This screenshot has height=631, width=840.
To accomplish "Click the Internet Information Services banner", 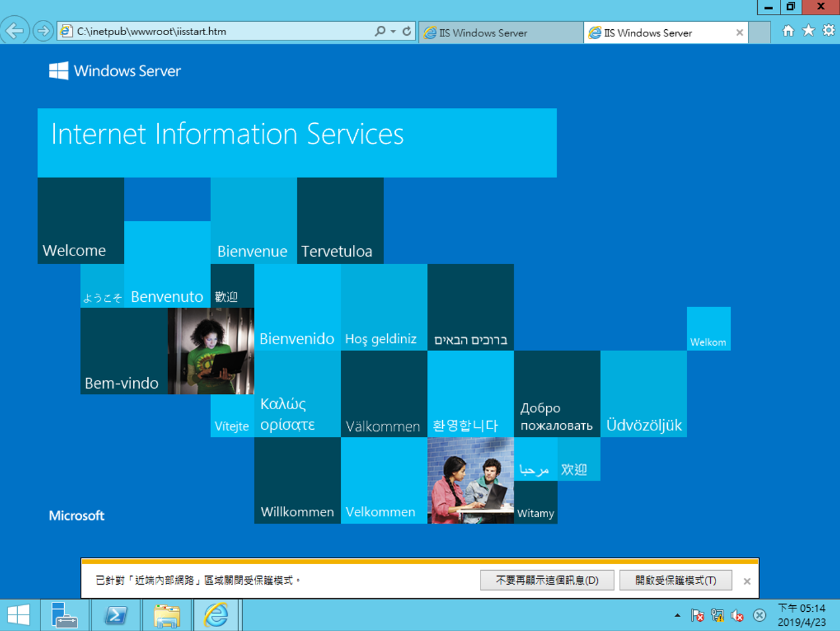I will pos(297,143).
